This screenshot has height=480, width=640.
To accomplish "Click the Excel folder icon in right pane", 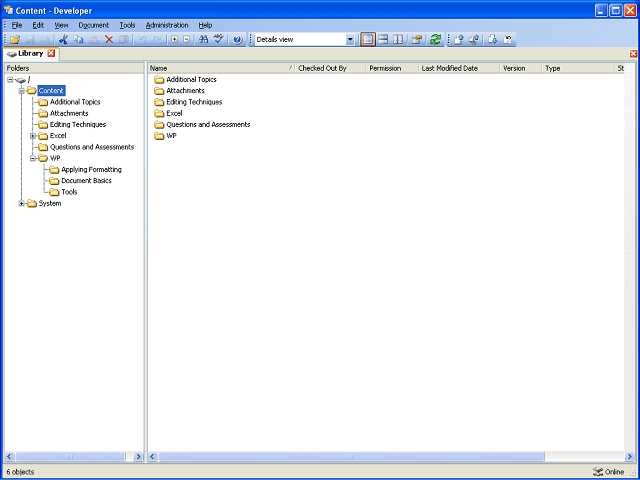I will click(x=159, y=113).
